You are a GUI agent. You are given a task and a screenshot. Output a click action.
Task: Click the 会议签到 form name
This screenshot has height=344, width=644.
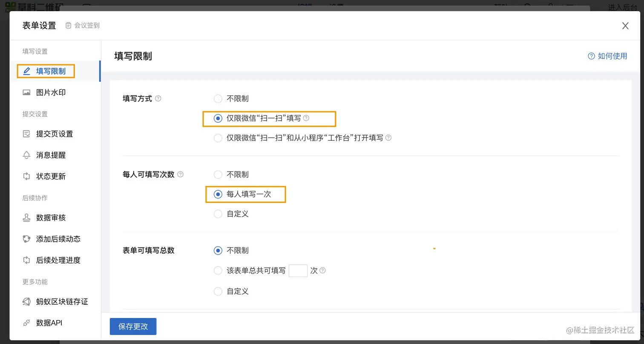point(87,26)
